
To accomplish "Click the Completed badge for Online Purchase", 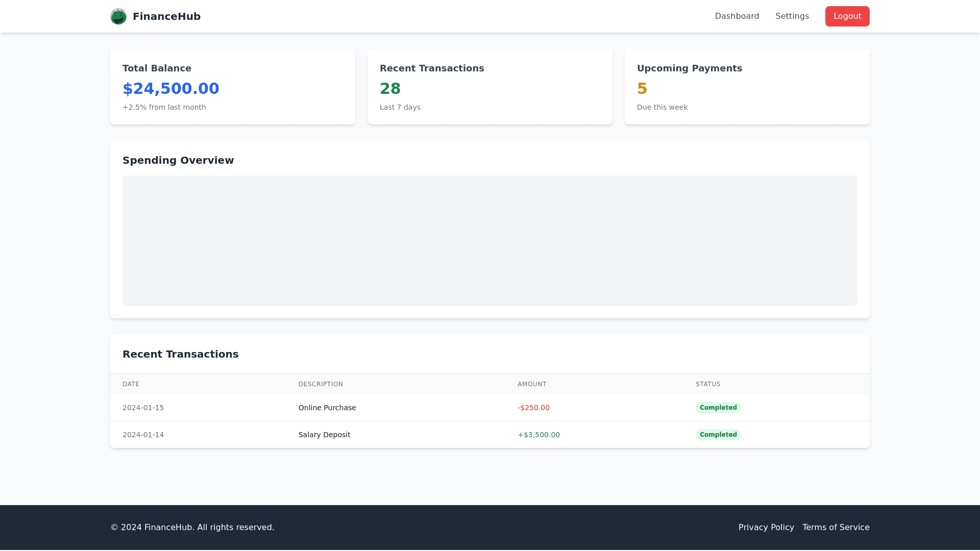I will pos(718,407).
